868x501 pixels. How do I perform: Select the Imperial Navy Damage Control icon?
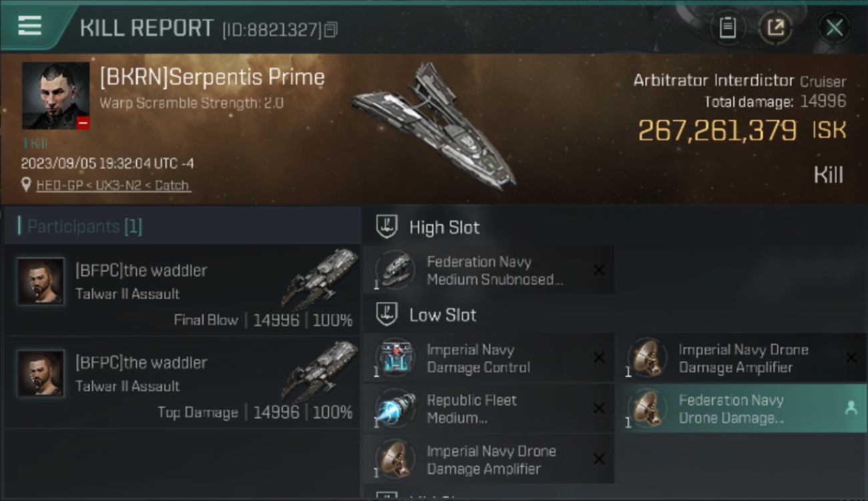coord(395,358)
